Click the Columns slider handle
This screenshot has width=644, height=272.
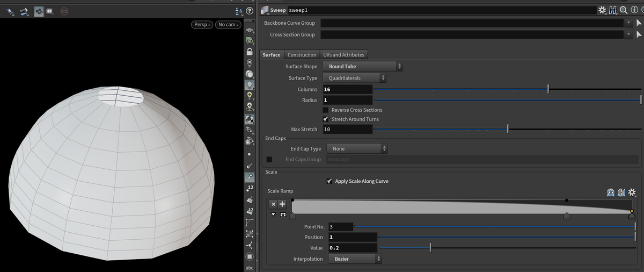tap(548, 89)
